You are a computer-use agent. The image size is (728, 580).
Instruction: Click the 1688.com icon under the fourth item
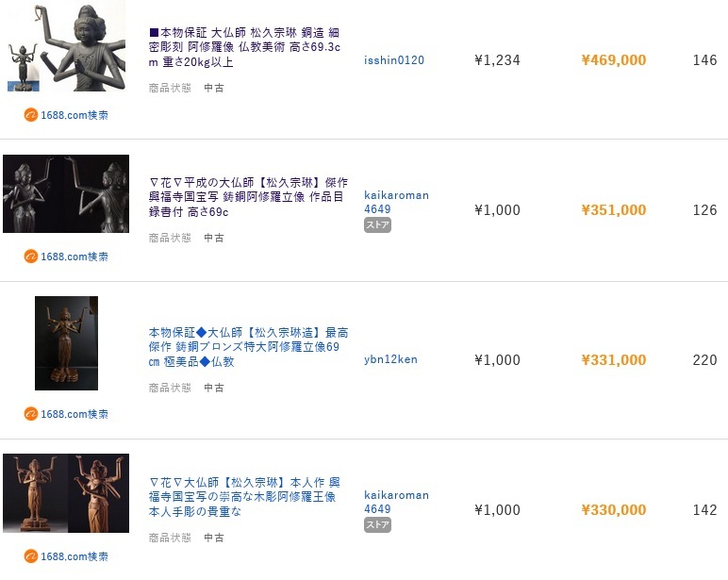click(x=30, y=555)
